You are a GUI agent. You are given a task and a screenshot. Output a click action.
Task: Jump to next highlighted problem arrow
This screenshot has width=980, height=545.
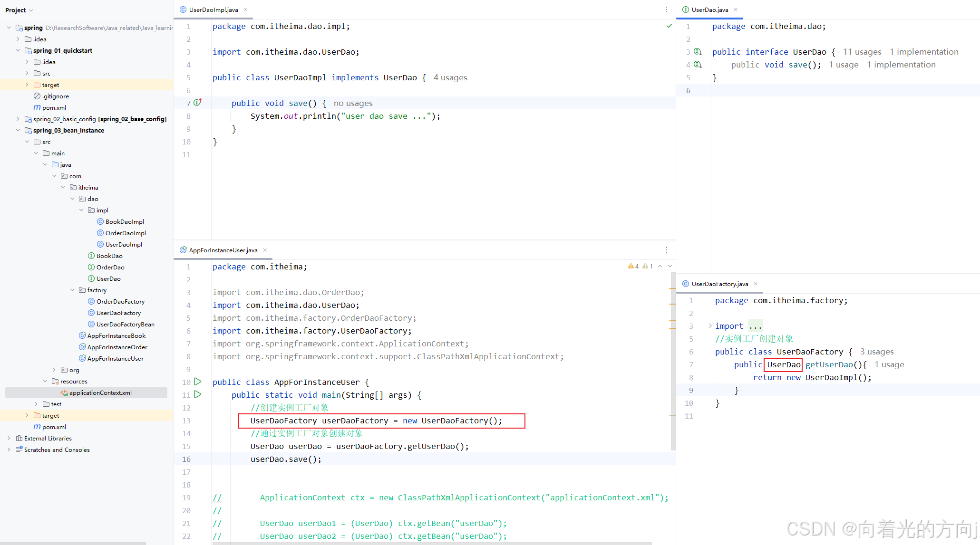[670, 266]
